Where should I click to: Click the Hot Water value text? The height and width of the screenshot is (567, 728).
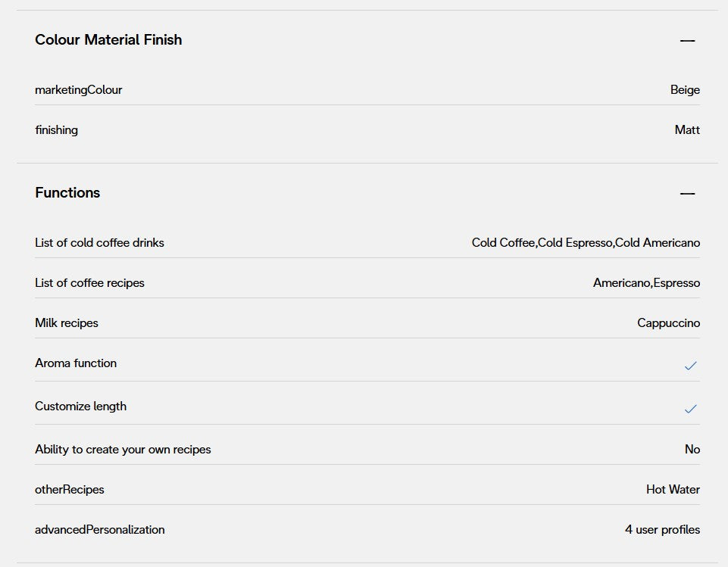[673, 490]
